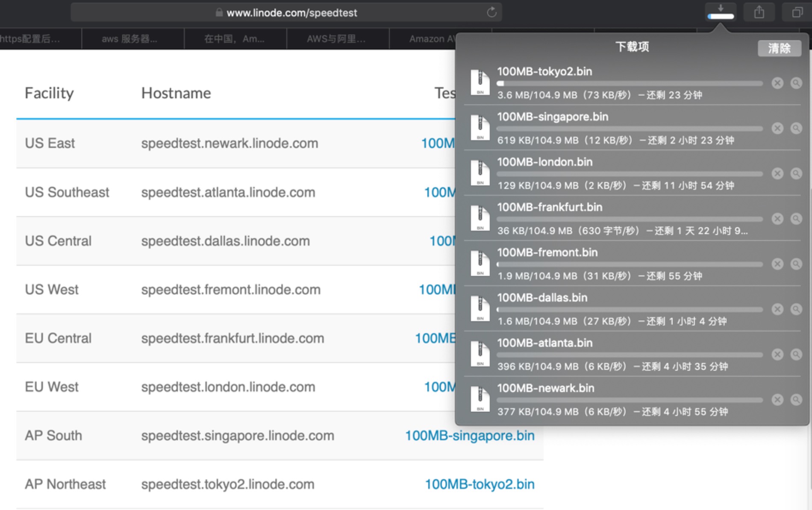
Task: Open the "在中国, Am..." tab
Action: tap(235, 39)
